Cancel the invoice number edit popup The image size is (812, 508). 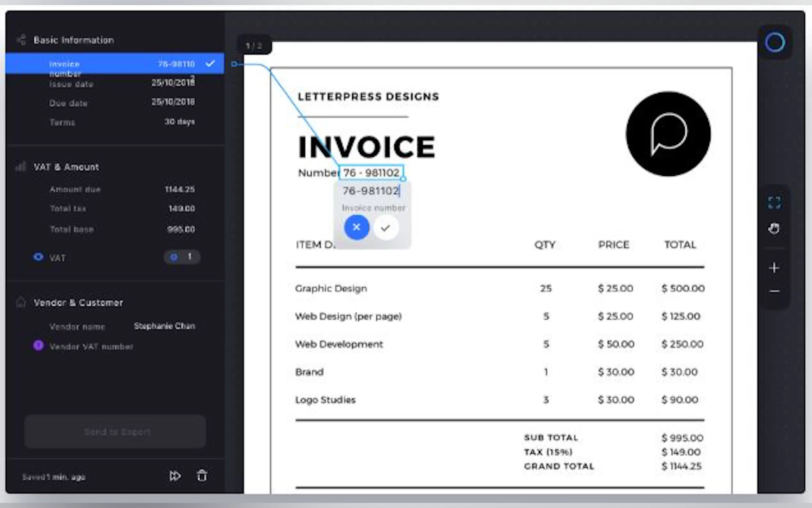click(356, 227)
